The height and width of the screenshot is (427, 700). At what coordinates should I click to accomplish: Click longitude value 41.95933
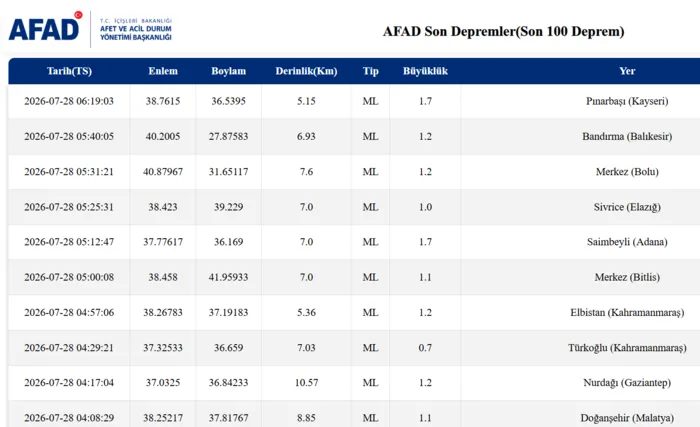[229, 277]
